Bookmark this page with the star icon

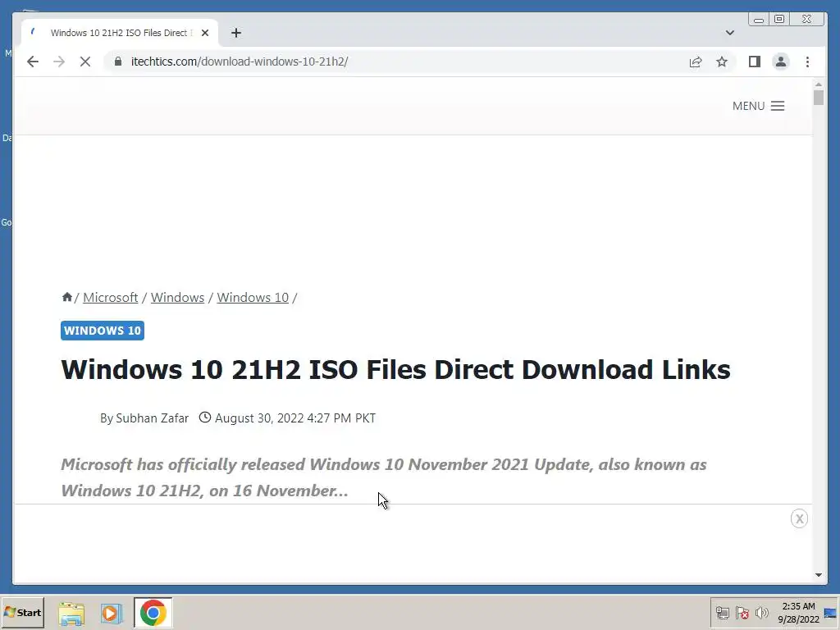coord(722,62)
